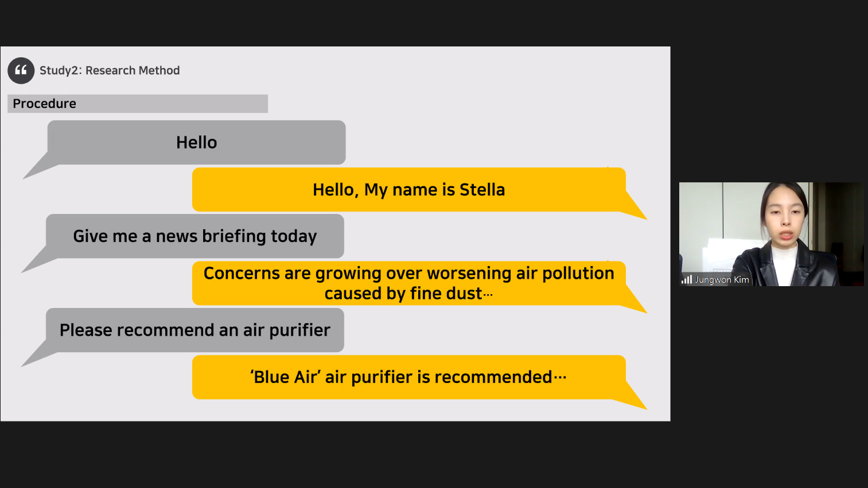
Task: Click the gray "Procedure" section header bar
Action: (x=138, y=104)
